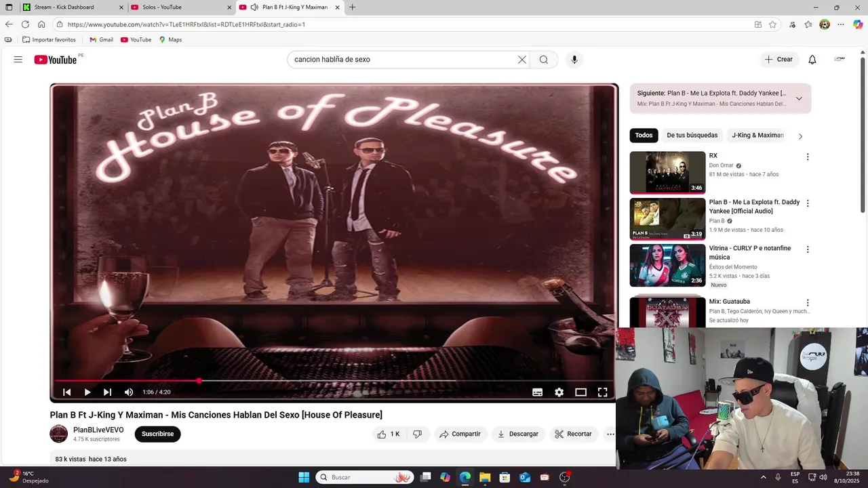Image resolution: width=868 pixels, height=488 pixels.
Task: Show hidden system tray icons
Action: point(763,478)
